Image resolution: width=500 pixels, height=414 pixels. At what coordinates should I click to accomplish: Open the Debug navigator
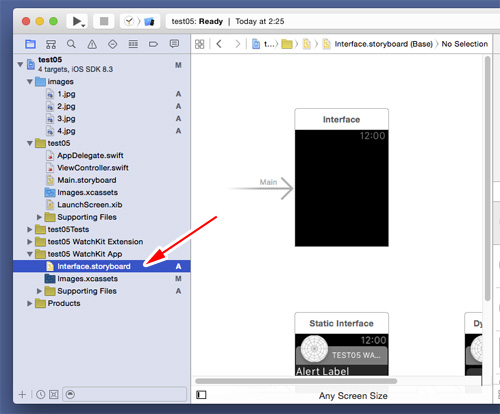tap(133, 44)
